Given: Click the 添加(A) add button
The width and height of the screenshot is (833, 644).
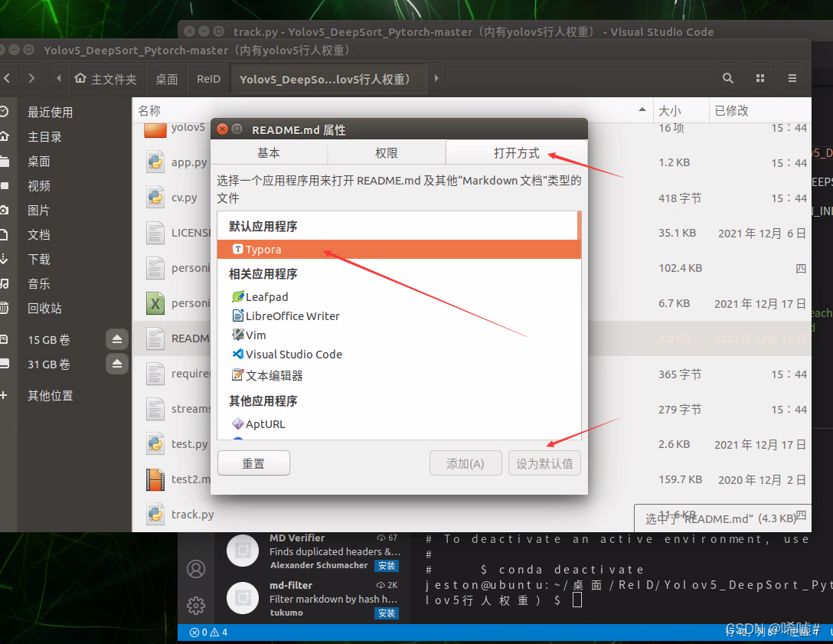Looking at the screenshot, I should [x=465, y=463].
